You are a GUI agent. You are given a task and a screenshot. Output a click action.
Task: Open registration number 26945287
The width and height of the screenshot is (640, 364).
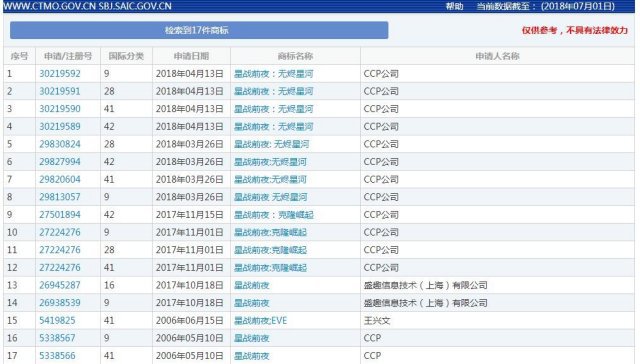[x=60, y=285]
